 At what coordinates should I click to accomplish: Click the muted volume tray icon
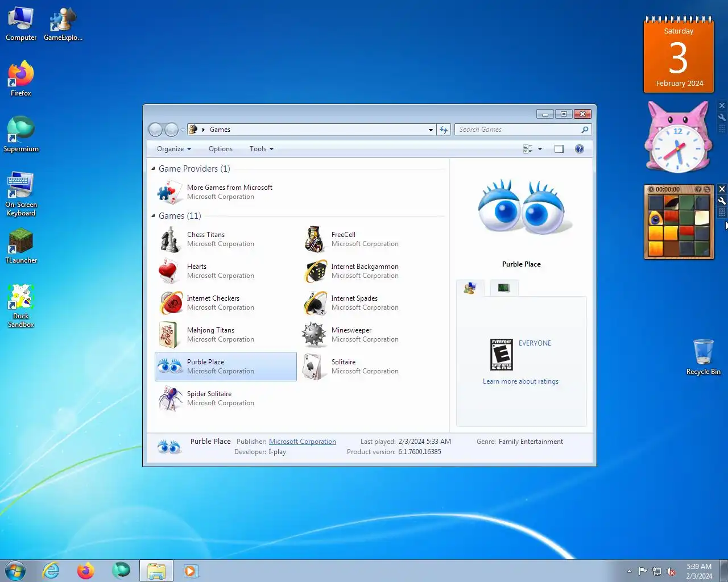pyautogui.click(x=671, y=571)
